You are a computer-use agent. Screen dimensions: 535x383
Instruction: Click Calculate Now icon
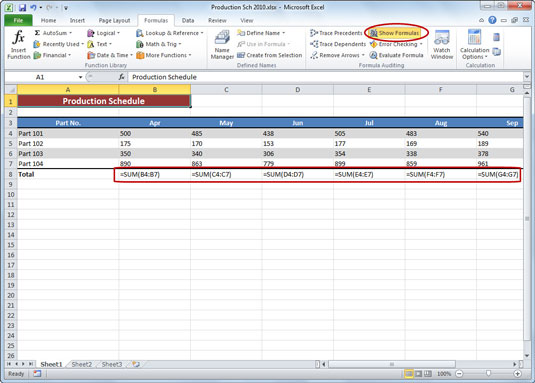(496, 37)
